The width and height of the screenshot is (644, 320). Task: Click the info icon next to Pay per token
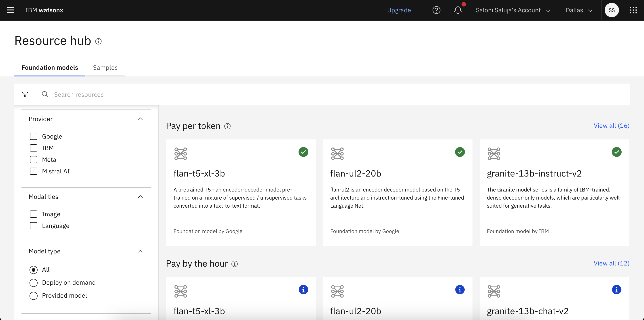pos(227,126)
